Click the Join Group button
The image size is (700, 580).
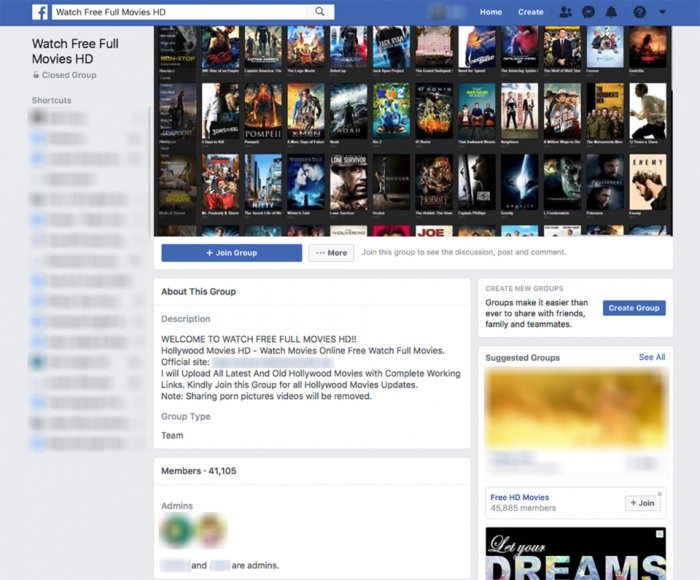click(x=231, y=253)
